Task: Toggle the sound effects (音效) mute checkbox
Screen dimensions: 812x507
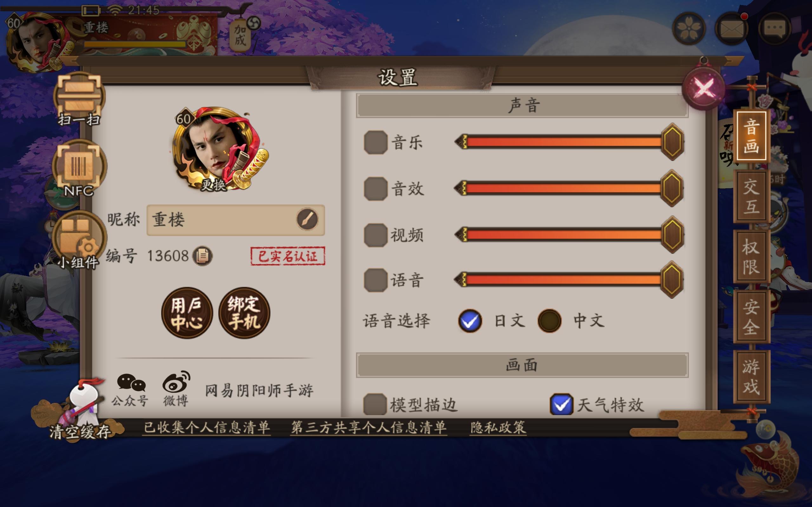Action: (376, 189)
